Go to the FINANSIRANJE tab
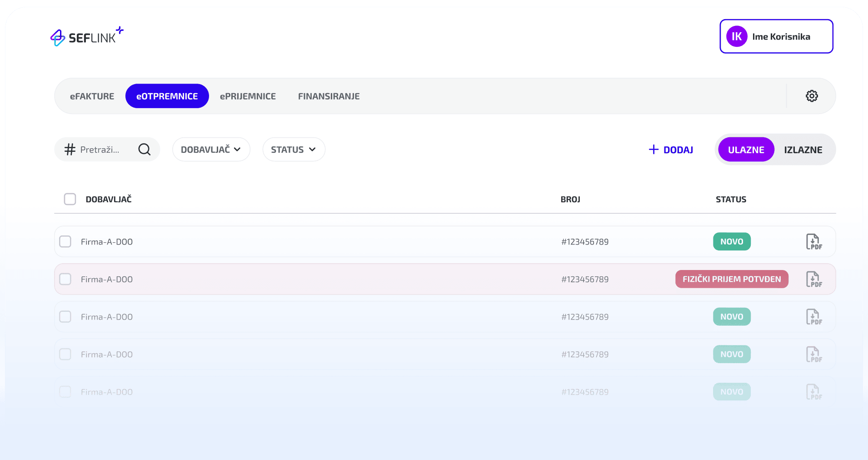This screenshot has width=868, height=460. [329, 96]
